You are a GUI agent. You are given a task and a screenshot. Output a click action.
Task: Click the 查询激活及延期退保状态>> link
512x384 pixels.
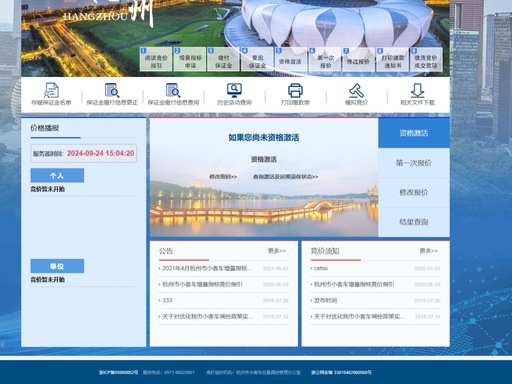pyautogui.click(x=286, y=177)
